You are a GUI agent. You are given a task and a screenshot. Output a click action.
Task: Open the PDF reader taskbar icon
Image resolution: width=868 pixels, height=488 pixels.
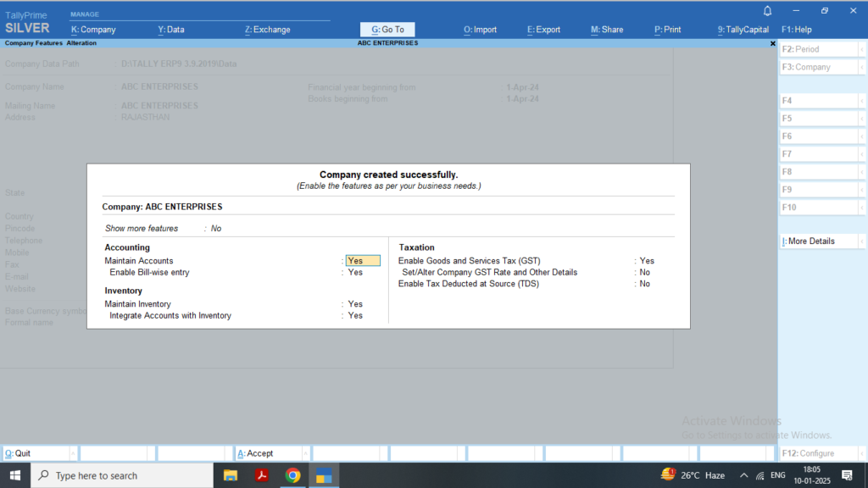pyautogui.click(x=262, y=475)
